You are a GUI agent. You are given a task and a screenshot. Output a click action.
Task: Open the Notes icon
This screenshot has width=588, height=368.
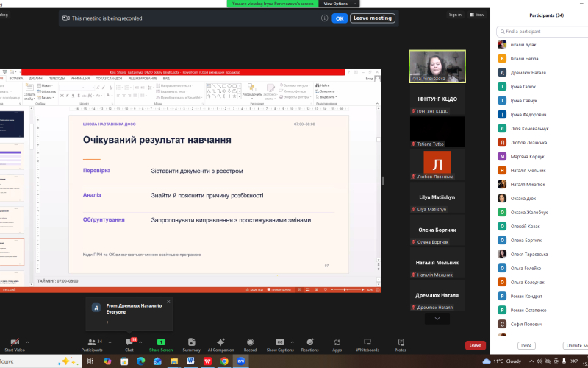point(401,342)
